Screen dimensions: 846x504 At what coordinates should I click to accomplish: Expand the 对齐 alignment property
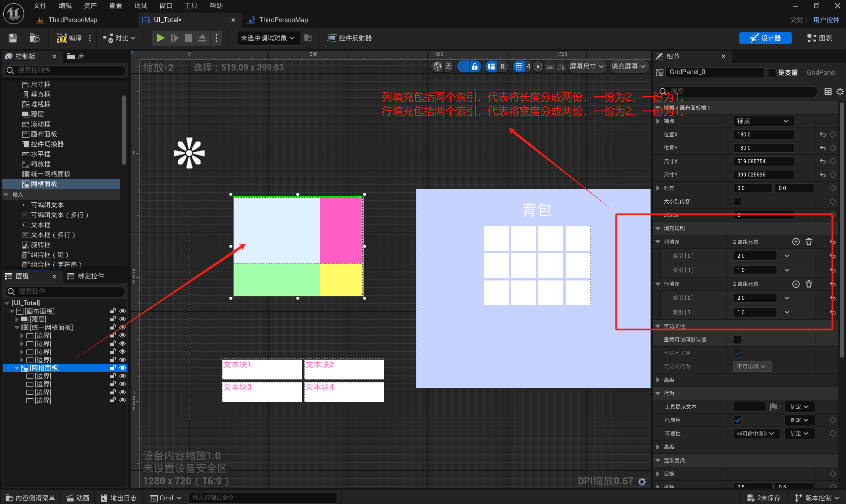[658, 188]
